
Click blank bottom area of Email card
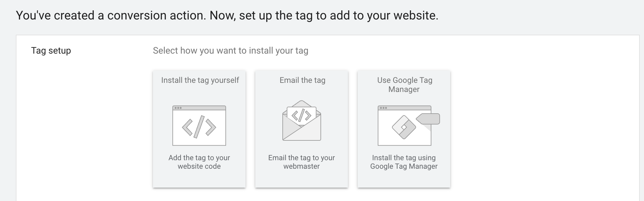click(x=301, y=179)
